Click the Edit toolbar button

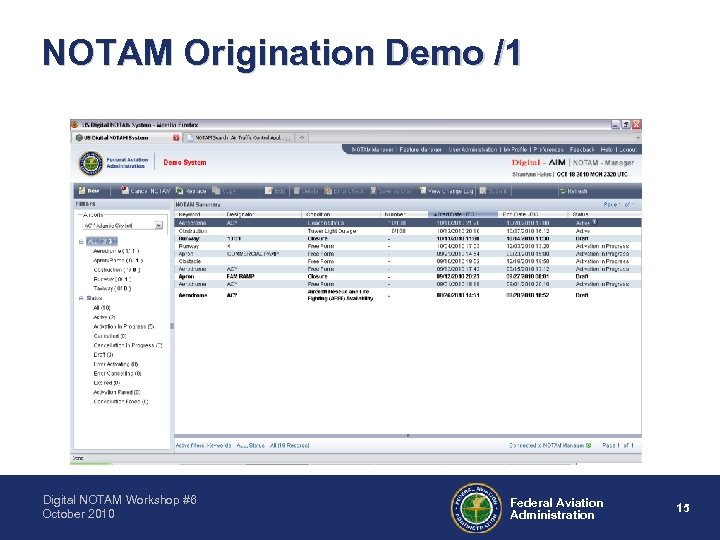click(x=275, y=191)
